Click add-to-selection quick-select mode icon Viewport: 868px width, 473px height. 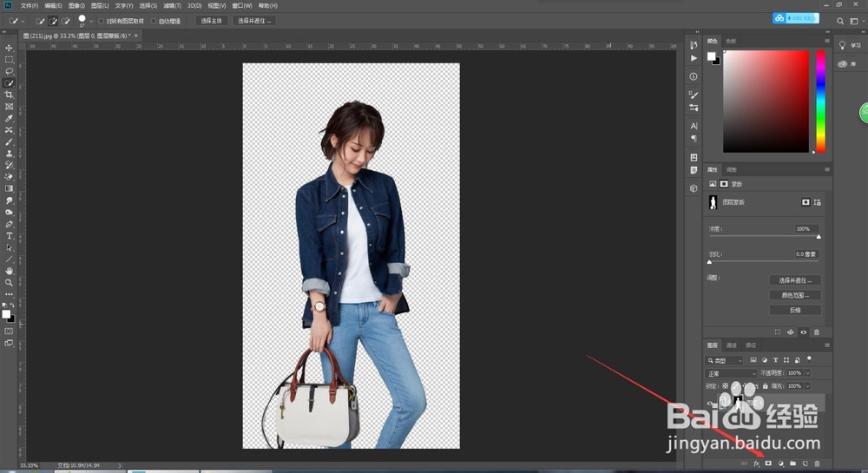[53, 21]
